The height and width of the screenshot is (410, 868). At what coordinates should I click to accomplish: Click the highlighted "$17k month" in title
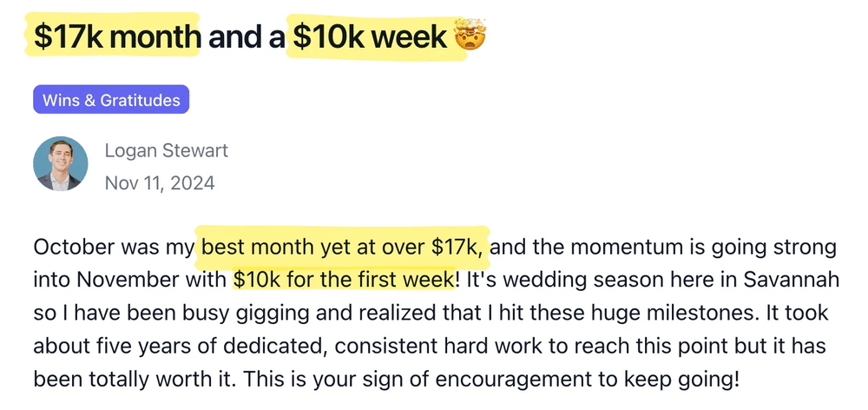pos(117,37)
